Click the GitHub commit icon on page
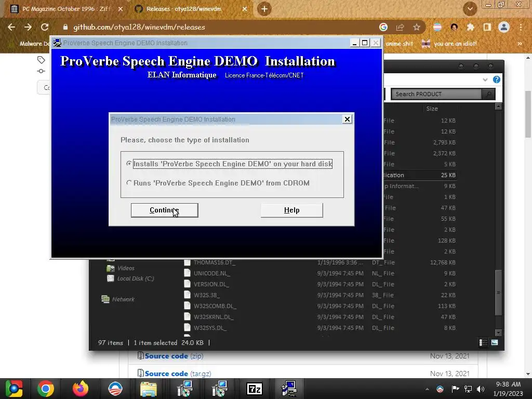The width and height of the screenshot is (532, 399). (x=41, y=71)
